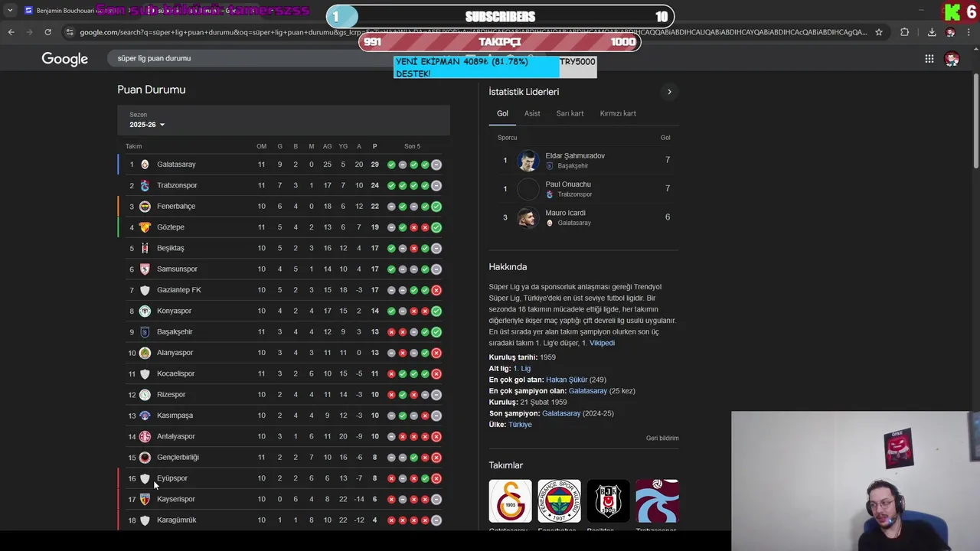This screenshot has height=551, width=980.
Task: Click the Geri bildirim link
Action: pyautogui.click(x=662, y=439)
